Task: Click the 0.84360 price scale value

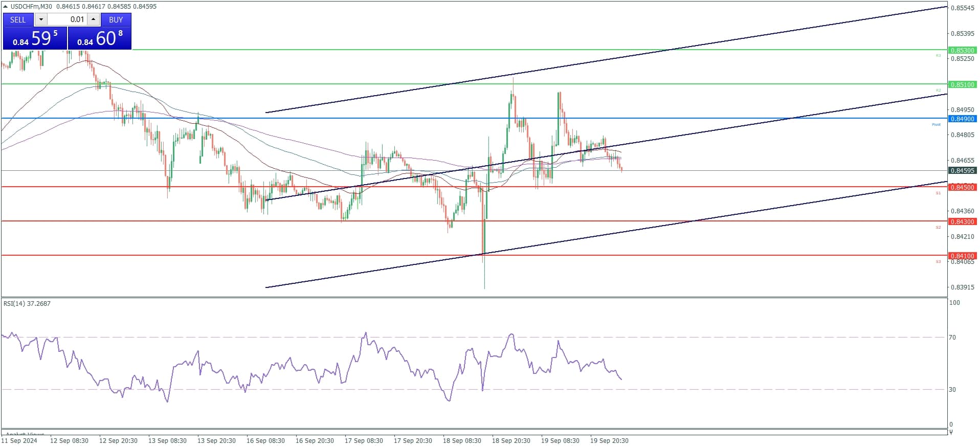Action: click(962, 211)
